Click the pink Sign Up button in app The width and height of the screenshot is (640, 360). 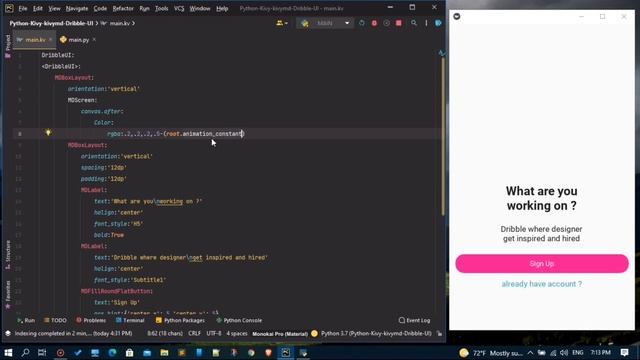coord(542,264)
